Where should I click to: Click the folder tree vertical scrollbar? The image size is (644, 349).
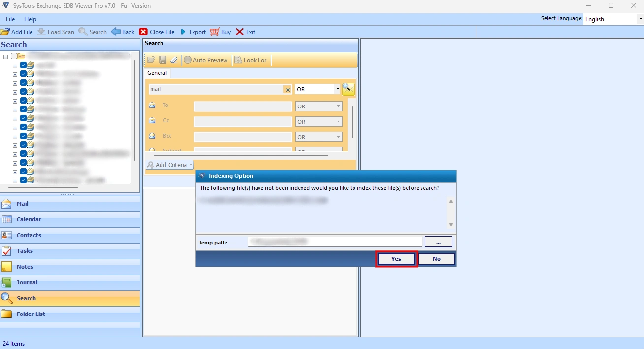pyautogui.click(x=135, y=109)
